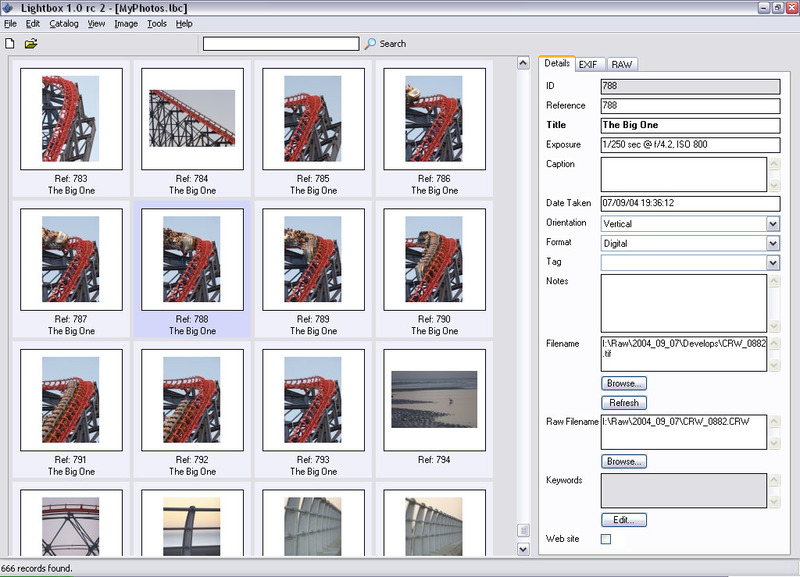Switch to the EXIF tab

[x=588, y=64]
